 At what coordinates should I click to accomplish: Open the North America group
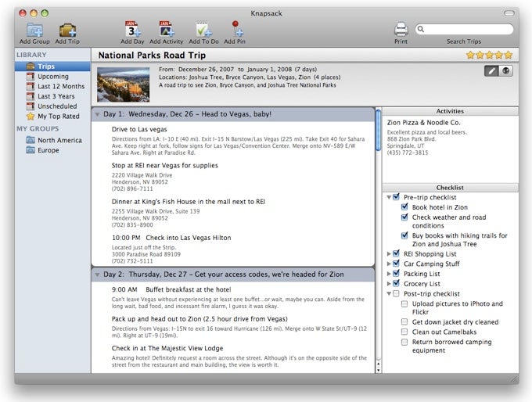pyautogui.click(x=59, y=141)
